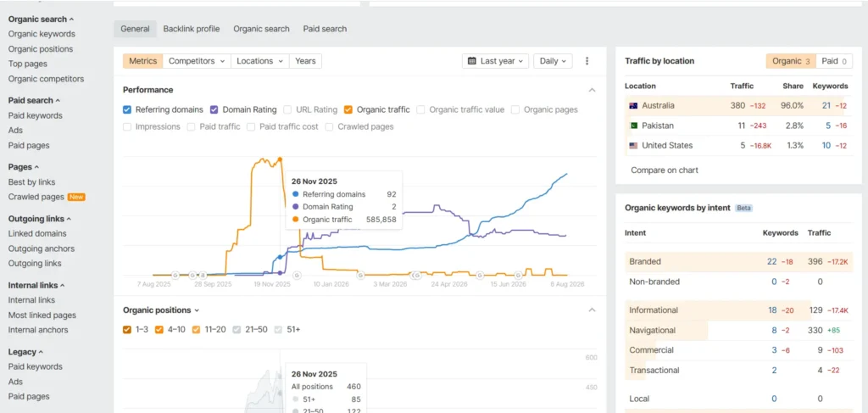The image size is (868, 413).
Task: Enable the Organic traffic value checkbox
Action: click(x=420, y=109)
